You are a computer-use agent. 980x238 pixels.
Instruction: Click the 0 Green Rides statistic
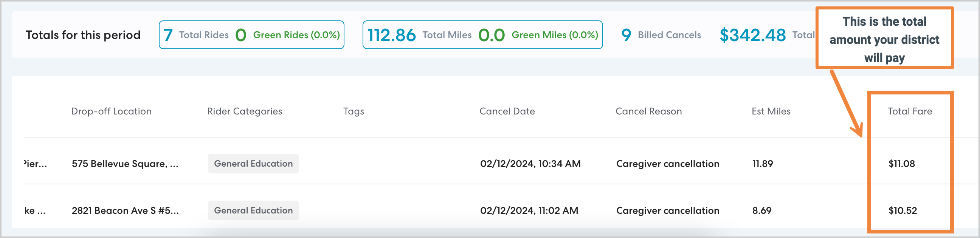[x=288, y=35]
